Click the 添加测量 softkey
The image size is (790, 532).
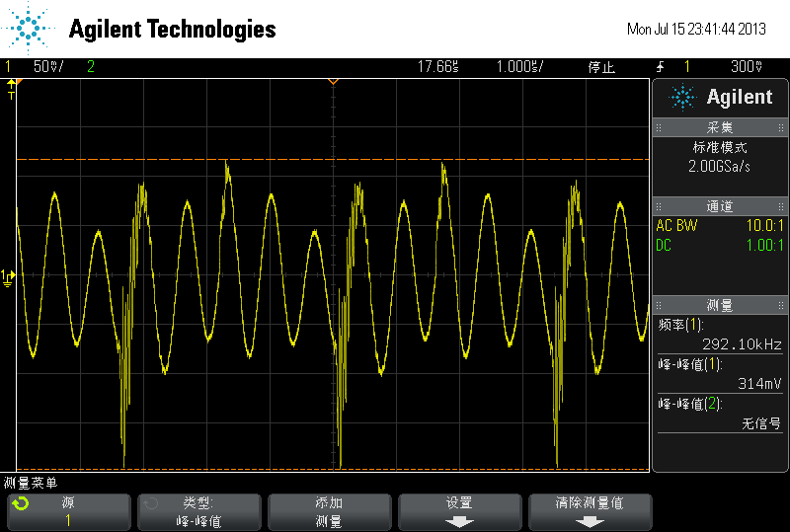tap(329, 512)
